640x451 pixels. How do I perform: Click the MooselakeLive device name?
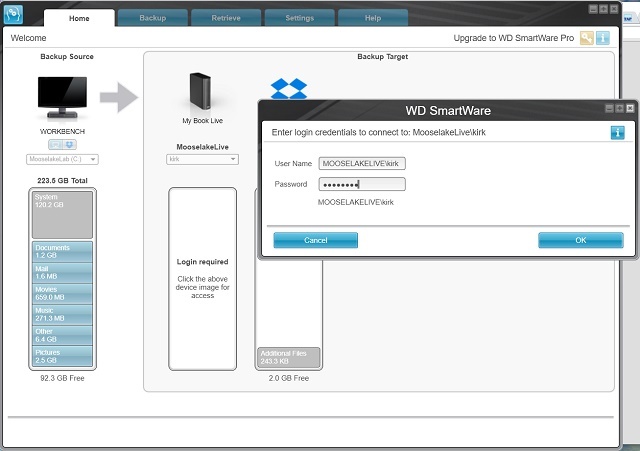(x=202, y=147)
